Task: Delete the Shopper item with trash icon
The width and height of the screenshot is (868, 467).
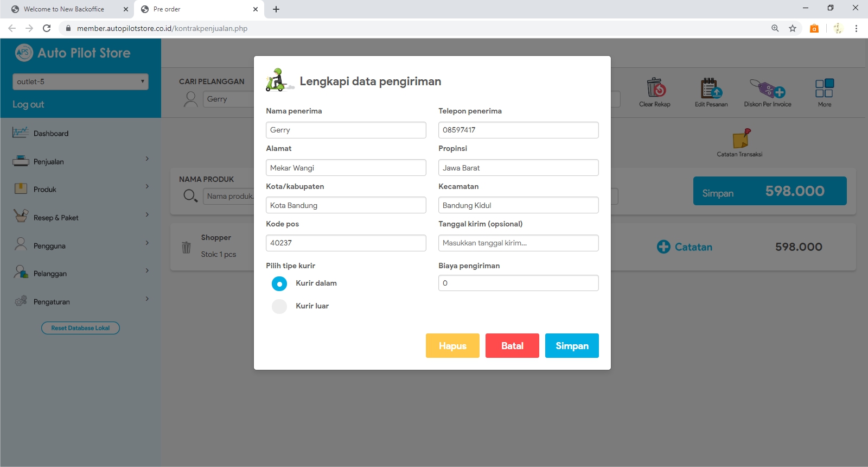Action: click(x=186, y=248)
